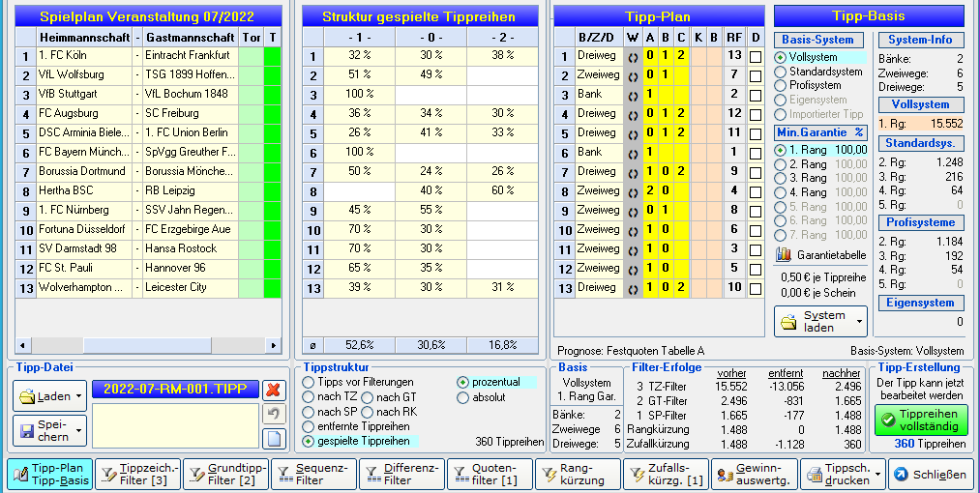
Task: Click the 100 % cell in structure row 3
Action: 359,95
